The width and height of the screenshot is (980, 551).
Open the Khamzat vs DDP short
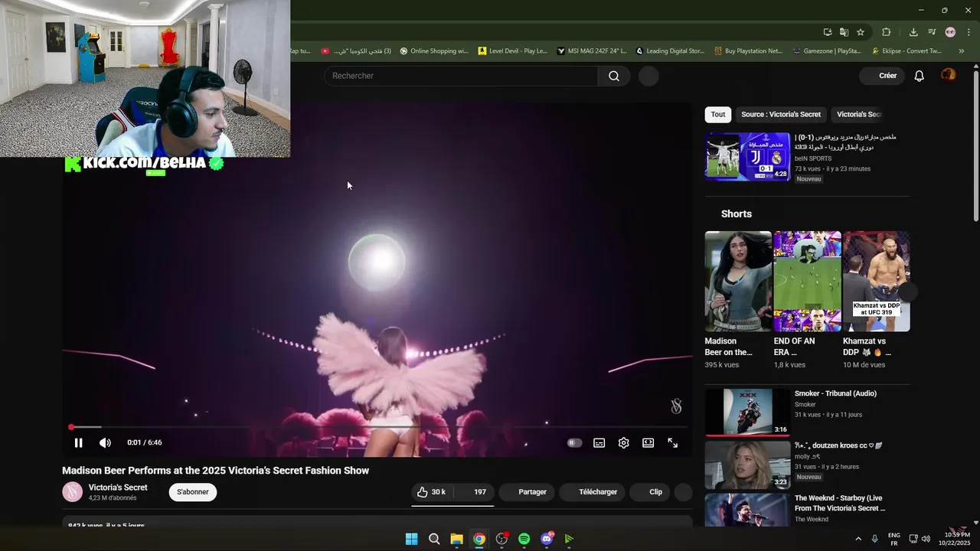tap(876, 281)
